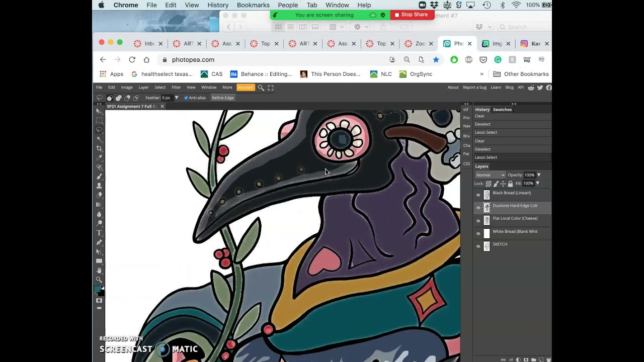
Task: Select the Spot Healing Brush tool
Action: pyautogui.click(x=99, y=167)
